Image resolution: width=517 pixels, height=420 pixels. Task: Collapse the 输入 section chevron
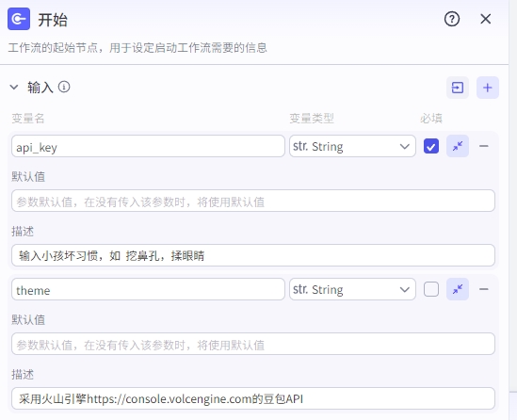point(14,88)
